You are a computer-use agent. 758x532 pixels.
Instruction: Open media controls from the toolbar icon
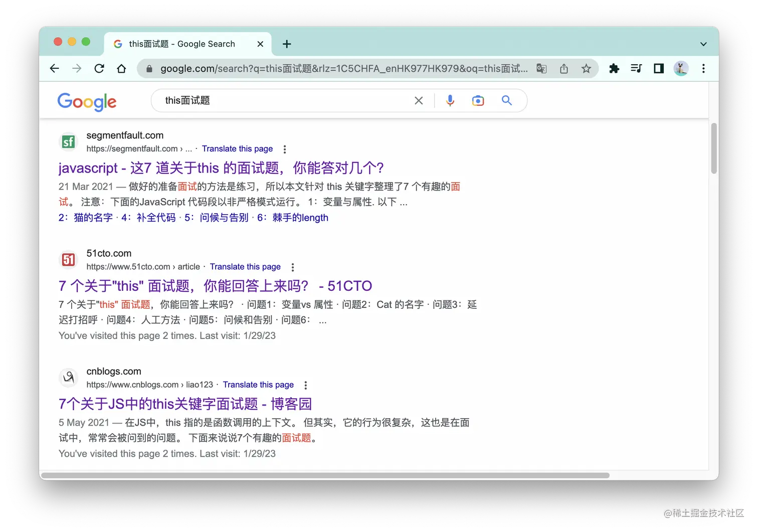point(636,69)
